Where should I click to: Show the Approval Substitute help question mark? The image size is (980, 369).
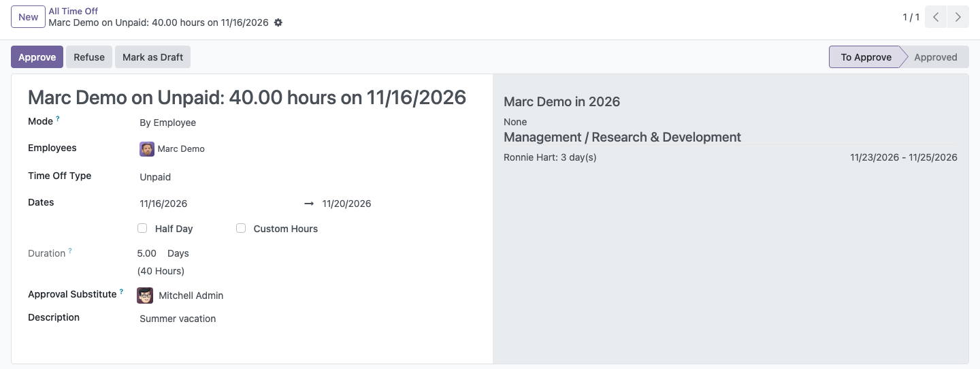[x=122, y=292]
